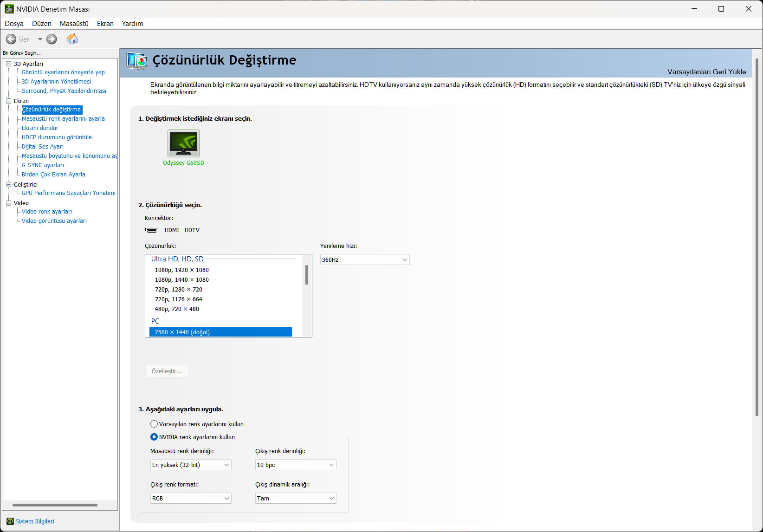Select resolution 1080p, 1920 × 1080
This screenshot has height=532, width=763.
click(x=182, y=270)
